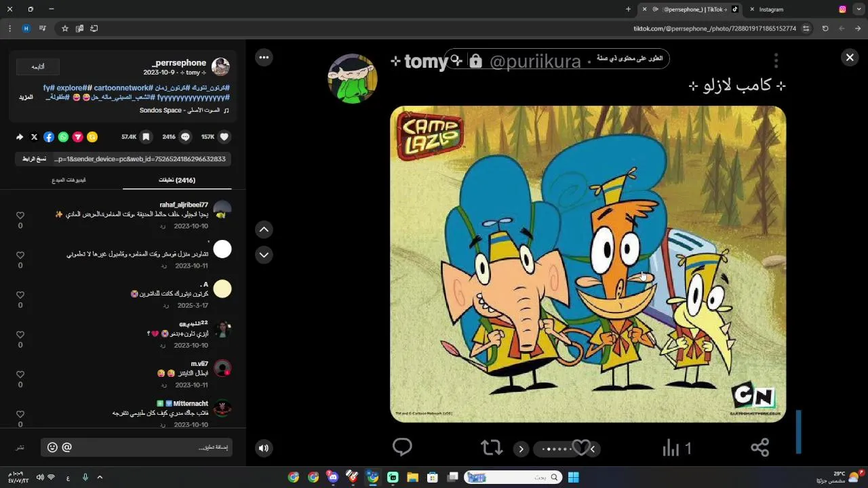
Task: Bookmark the post next to 57.4K
Action: coord(147,137)
